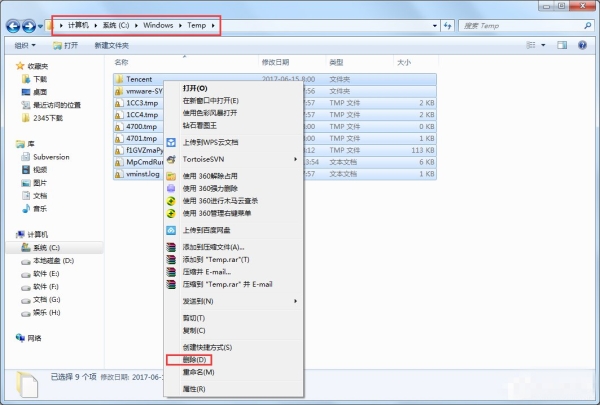Viewport: 600px width, 405px height.
Task: Choose 使用色彩风暴打开 from context menu
Action: [234, 113]
